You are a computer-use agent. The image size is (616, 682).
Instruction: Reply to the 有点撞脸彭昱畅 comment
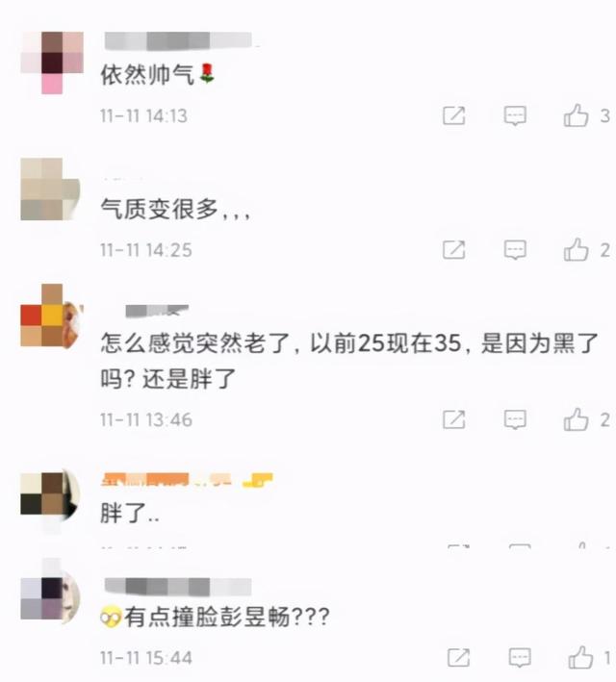[x=520, y=658]
